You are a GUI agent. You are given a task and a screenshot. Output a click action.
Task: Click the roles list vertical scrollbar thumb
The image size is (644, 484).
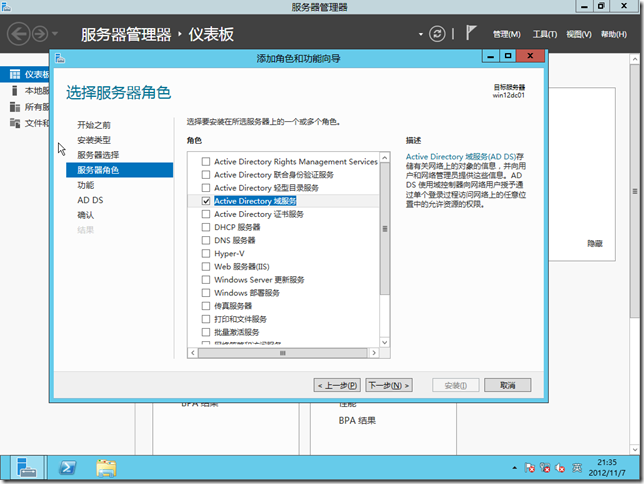(384, 229)
